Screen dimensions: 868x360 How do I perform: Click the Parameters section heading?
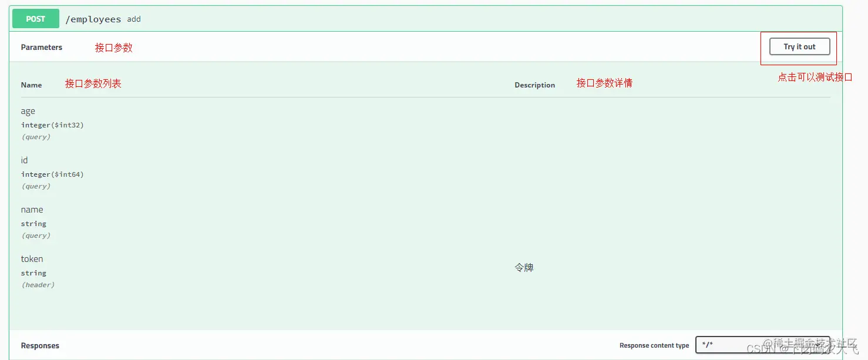coord(41,48)
